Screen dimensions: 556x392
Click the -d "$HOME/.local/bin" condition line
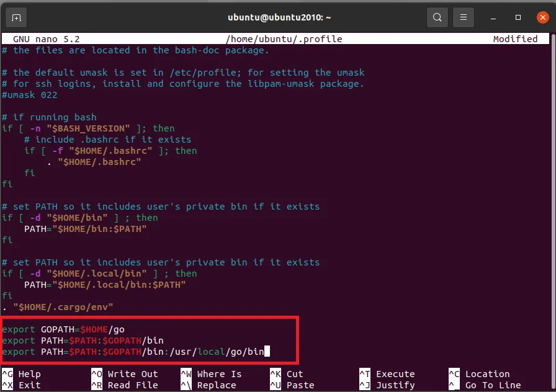[99, 274]
